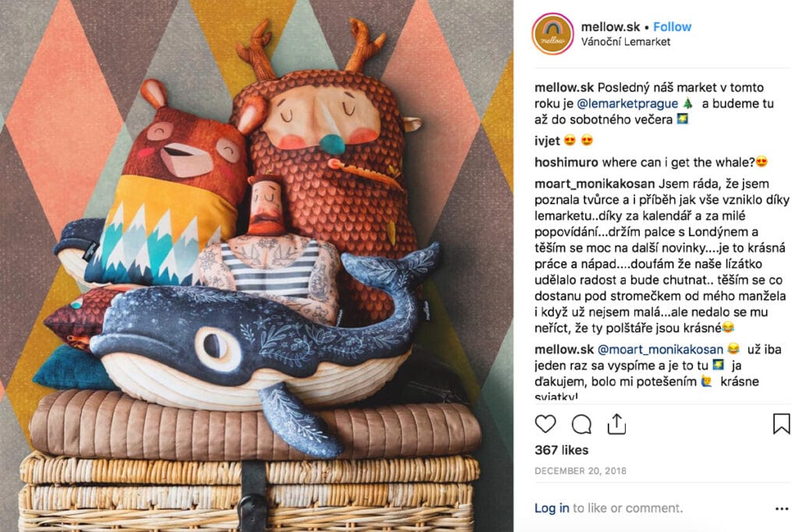Viewport: 798px width, 532px height.
Task: Open ivjet commenter profile
Action: (546, 141)
